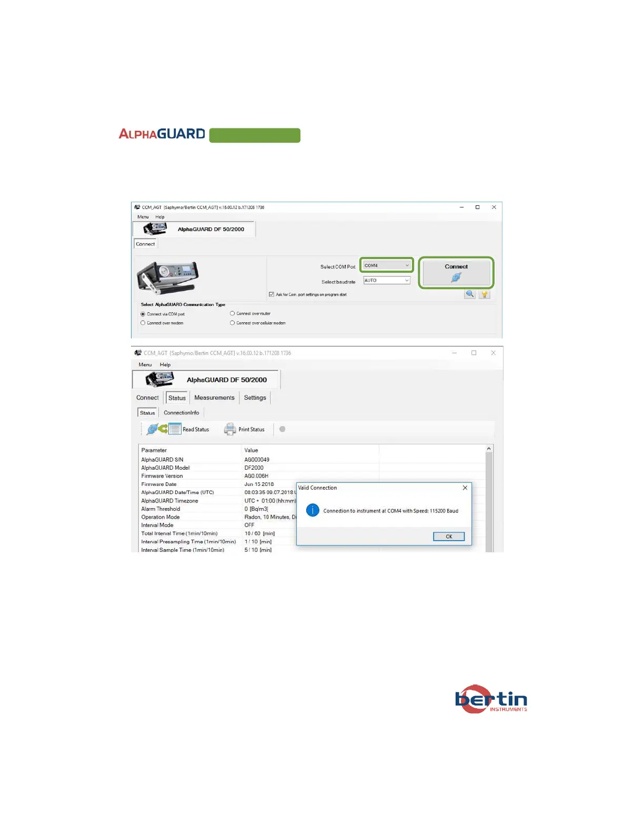Open Help in the Status window

pyautogui.click(x=165, y=364)
